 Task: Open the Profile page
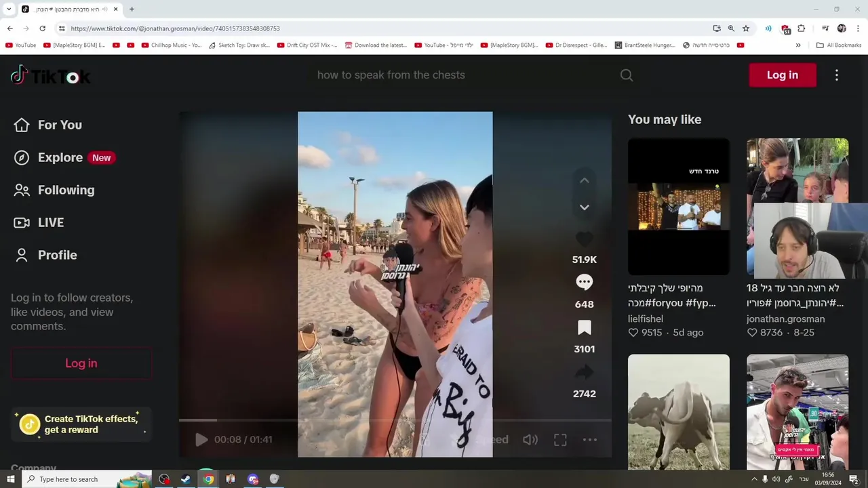tap(45, 255)
